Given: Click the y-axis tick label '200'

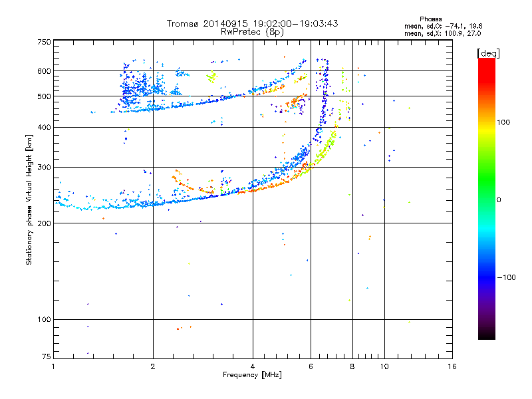Looking at the screenshot, I should tap(44, 223).
